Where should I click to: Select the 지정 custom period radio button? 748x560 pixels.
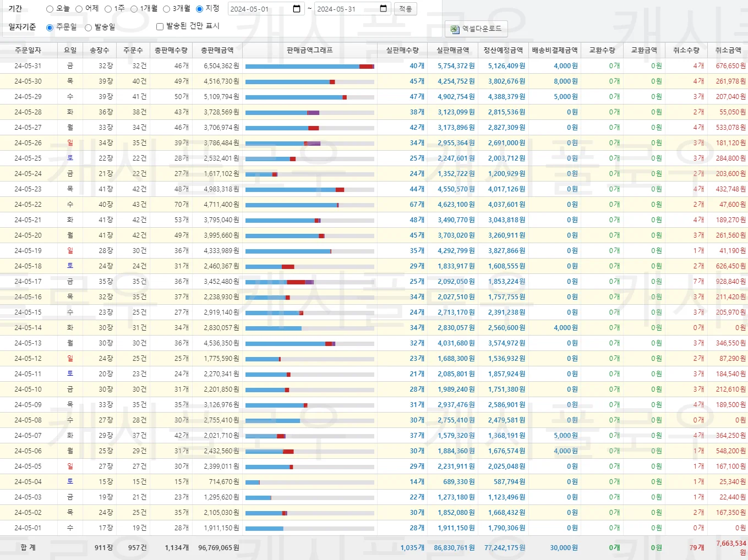click(x=199, y=9)
